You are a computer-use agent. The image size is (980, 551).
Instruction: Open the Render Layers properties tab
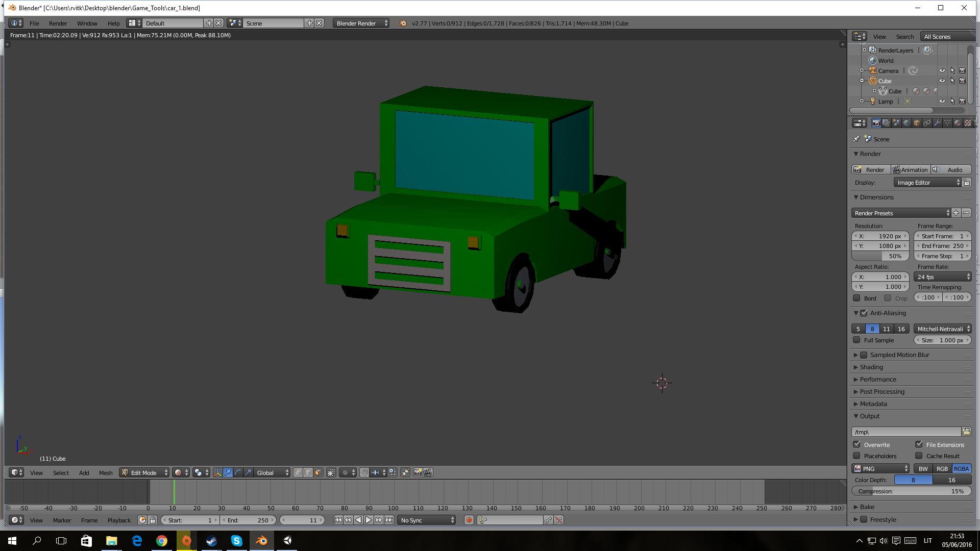886,123
